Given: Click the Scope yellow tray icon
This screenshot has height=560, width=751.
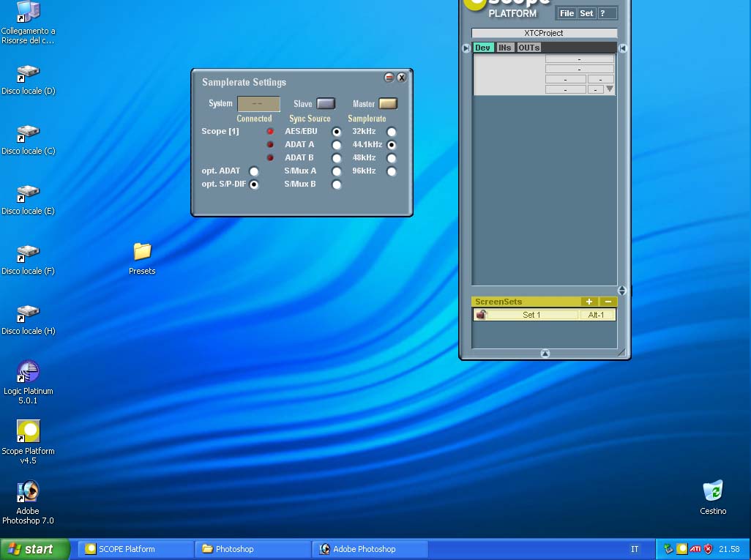Looking at the screenshot, I should pyautogui.click(x=682, y=549).
